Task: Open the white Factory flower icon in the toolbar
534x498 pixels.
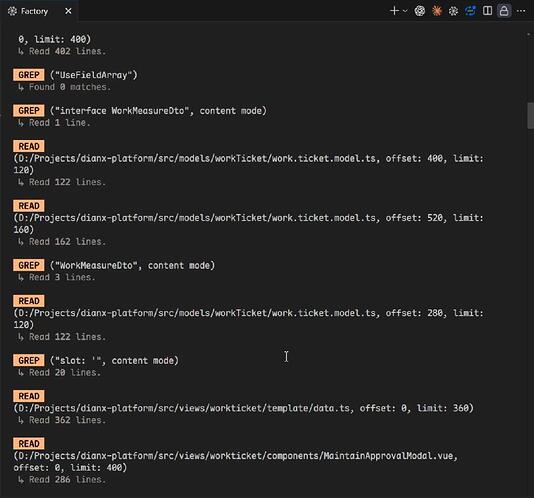Action: click(x=453, y=11)
